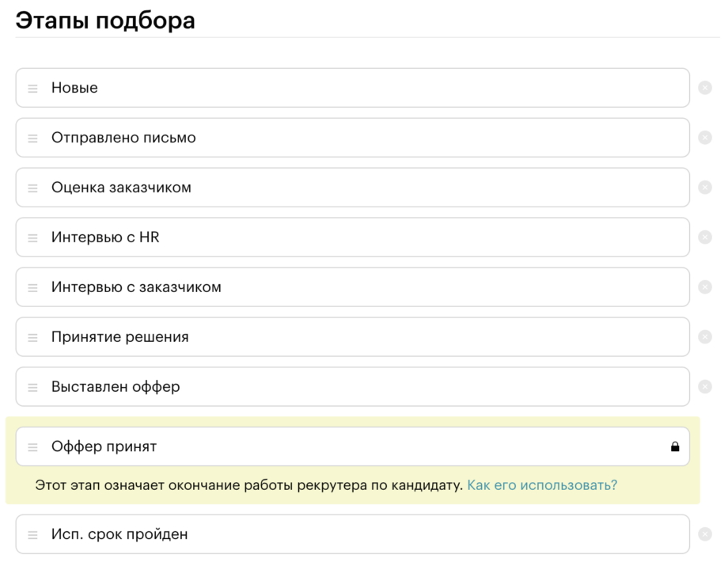Open the 'Как его использовать?' link
This screenshot has width=728, height=562.
[x=542, y=485]
